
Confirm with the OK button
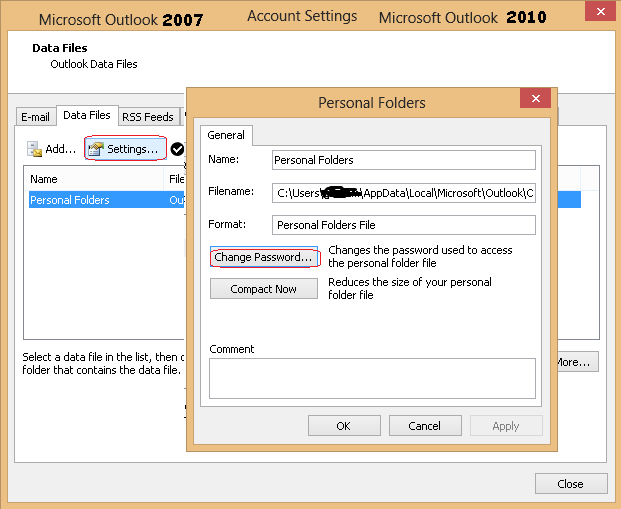tap(344, 426)
